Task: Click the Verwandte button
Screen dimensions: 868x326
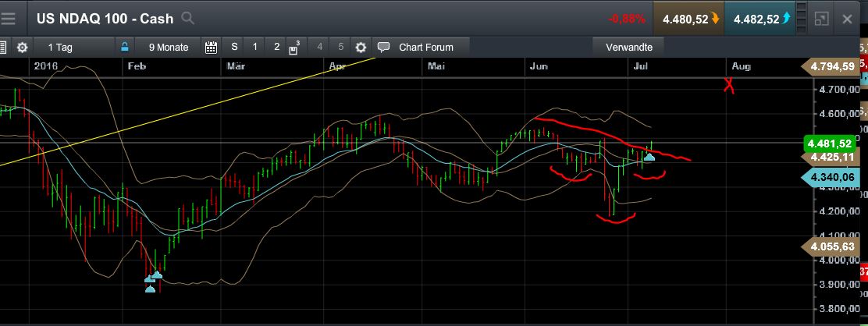Action: [629, 47]
